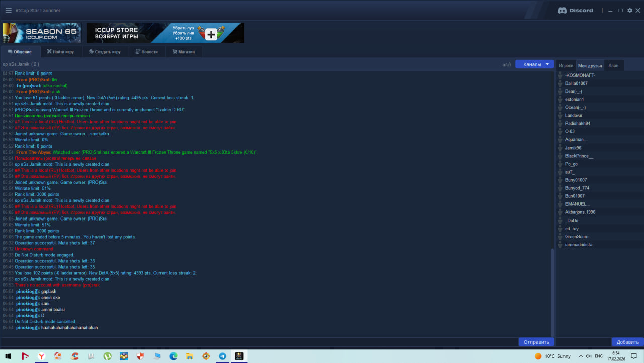Focus the chat message input field
The height and width of the screenshot is (363, 644).
pos(259,342)
